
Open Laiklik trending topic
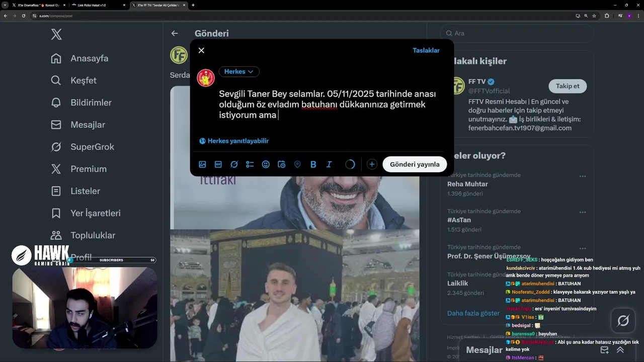tap(457, 284)
